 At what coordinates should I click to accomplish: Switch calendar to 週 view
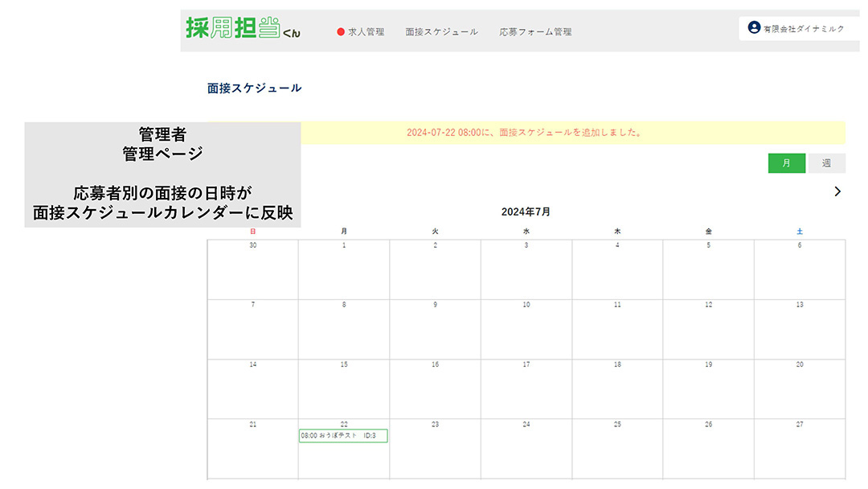[x=826, y=163]
